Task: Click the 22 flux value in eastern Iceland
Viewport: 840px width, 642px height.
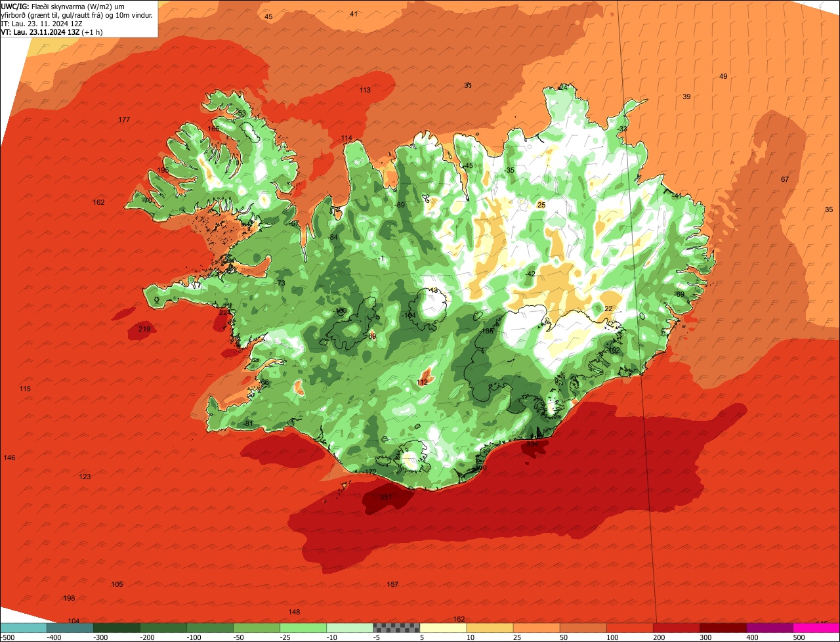Action: [x=608, y=309]
